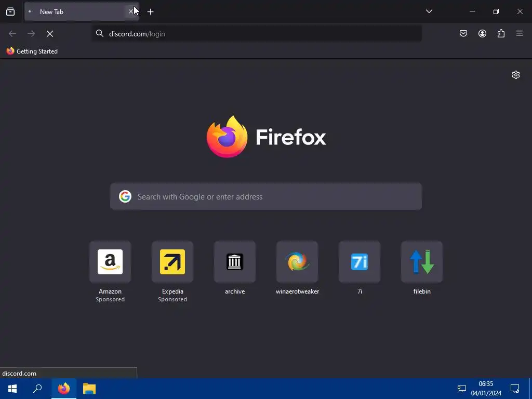Open taskbar search magnifier
The height and width of the screenshot is (399, 532).
(x=37, y=389)
